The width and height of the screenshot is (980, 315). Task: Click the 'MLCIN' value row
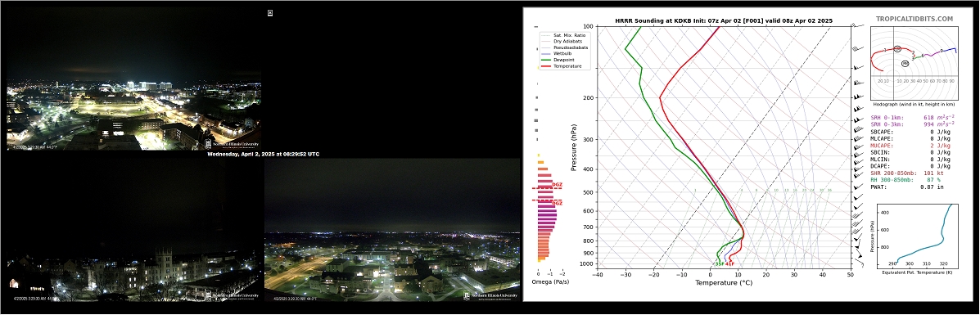[x=910, y=160]
